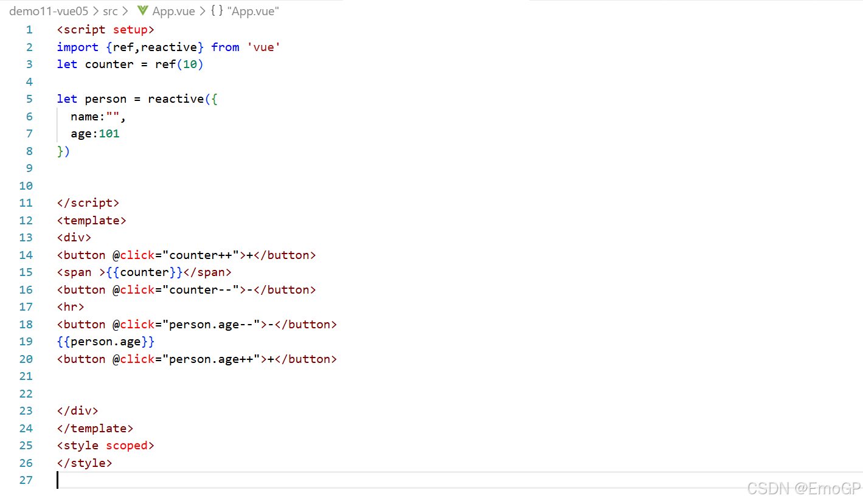Place cursor on the script setup tag
The image size is (863, 504).
pyautogui.click(x=106, y=30)
